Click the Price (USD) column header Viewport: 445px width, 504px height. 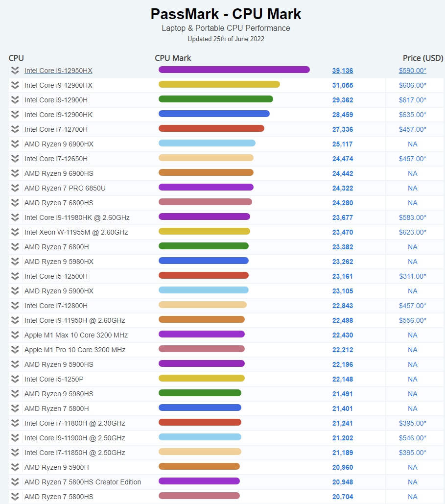tap(423, 58)
